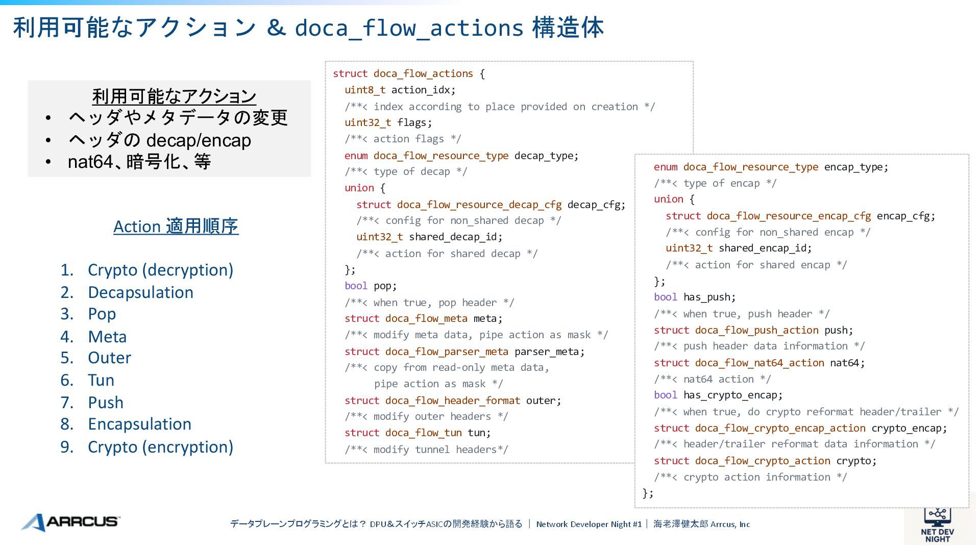The image size is (980, 551).
Task: Click the crypto_encap struct declaration line
Action: tap(800, 428)
